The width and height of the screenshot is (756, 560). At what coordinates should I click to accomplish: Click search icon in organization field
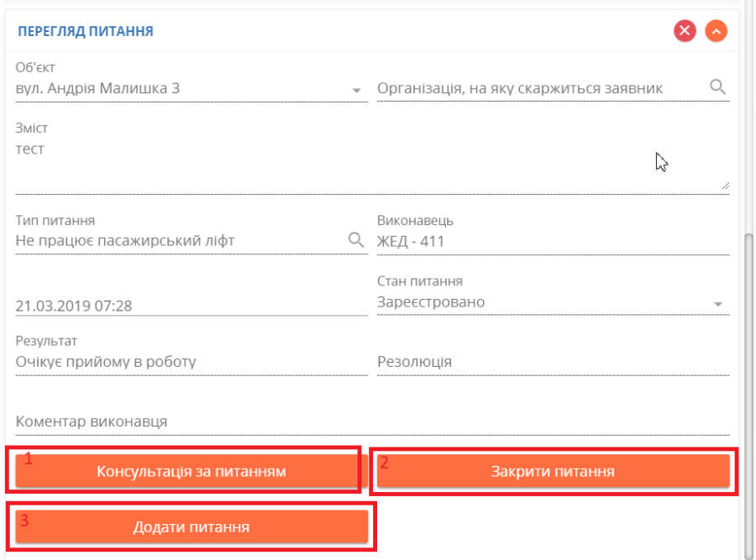[718, 87]
